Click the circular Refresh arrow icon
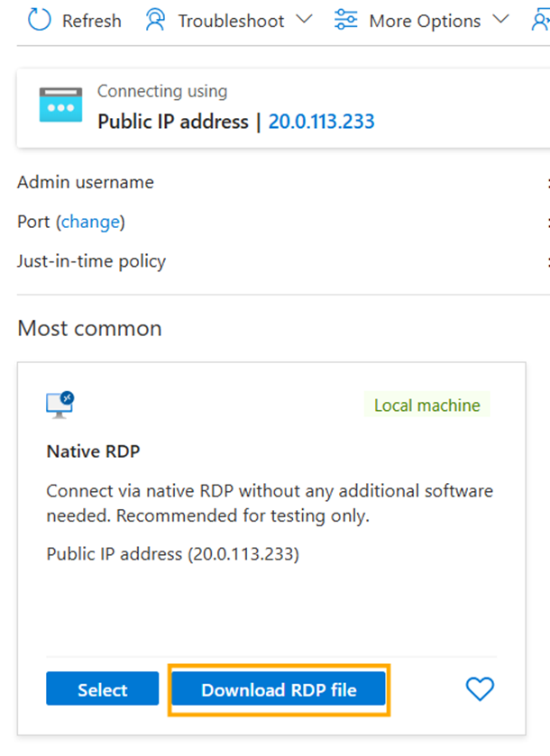The height and width of the screenshot is (756, 550). 40,20
